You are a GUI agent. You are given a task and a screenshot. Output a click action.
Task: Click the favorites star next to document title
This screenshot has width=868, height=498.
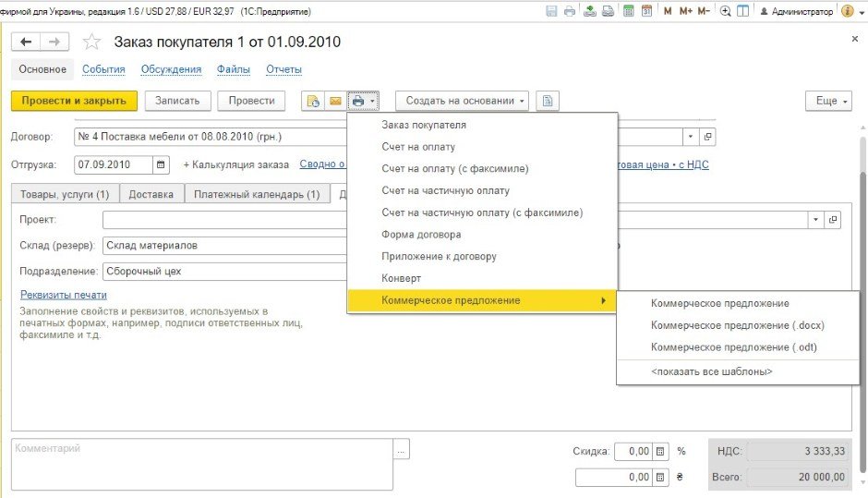(91, 43)
